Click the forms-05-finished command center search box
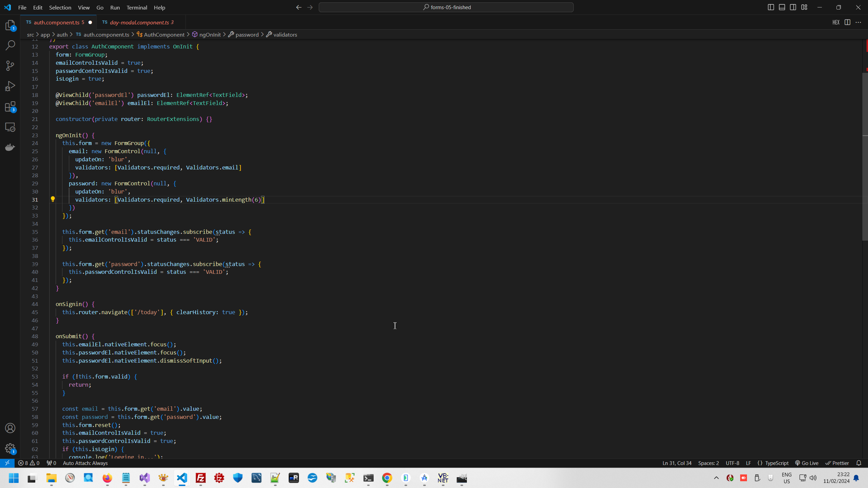The image size is (868, 488). [x=446, y=7]
